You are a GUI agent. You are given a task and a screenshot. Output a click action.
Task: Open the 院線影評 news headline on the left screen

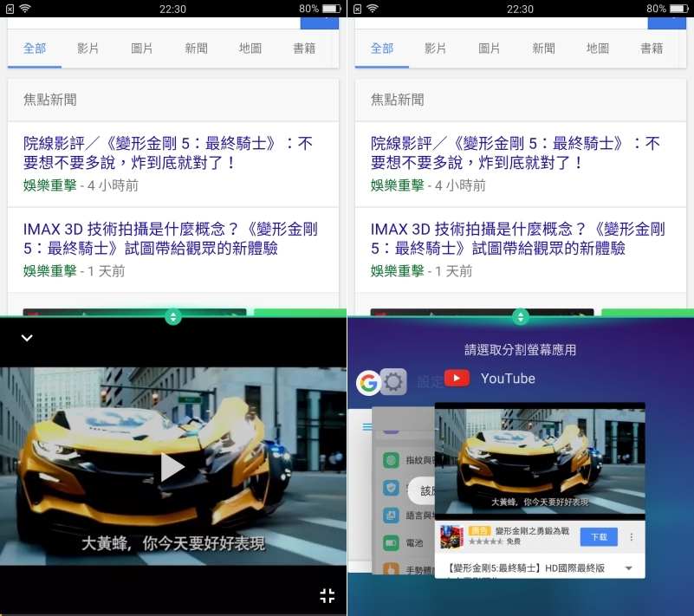pos(168,152)
